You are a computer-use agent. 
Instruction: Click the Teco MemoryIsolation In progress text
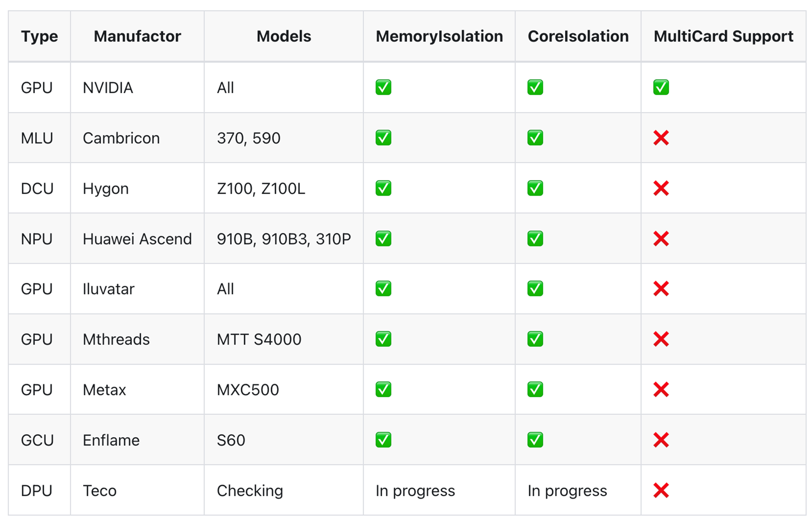[x=415, y=491]
